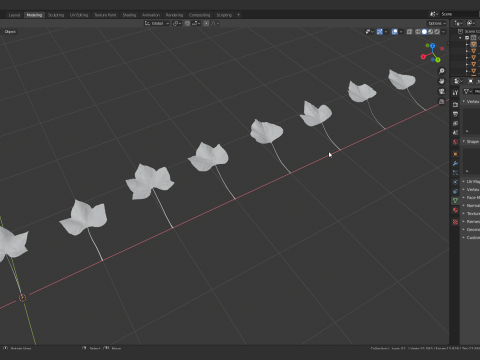Screen dimensions: 480x360
Task: Open the viewport Options dropdown
Action: tap(437, 23)
